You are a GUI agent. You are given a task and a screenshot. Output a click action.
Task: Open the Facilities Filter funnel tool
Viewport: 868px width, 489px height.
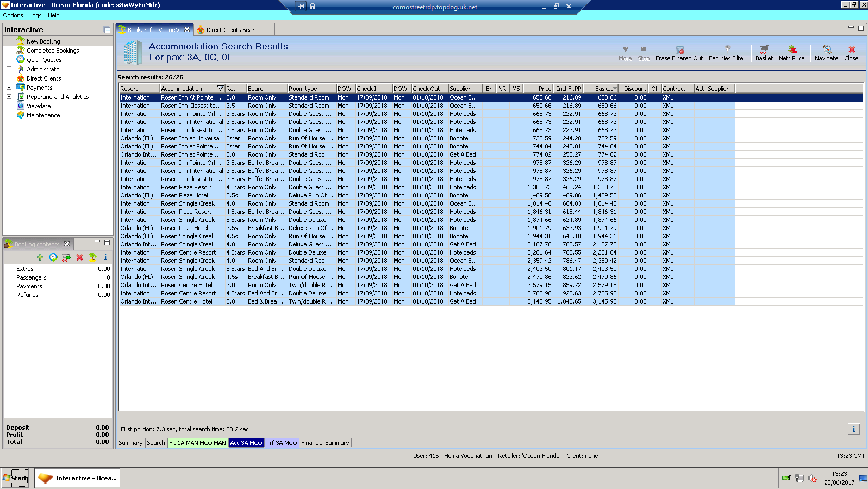tap(727, 53)
